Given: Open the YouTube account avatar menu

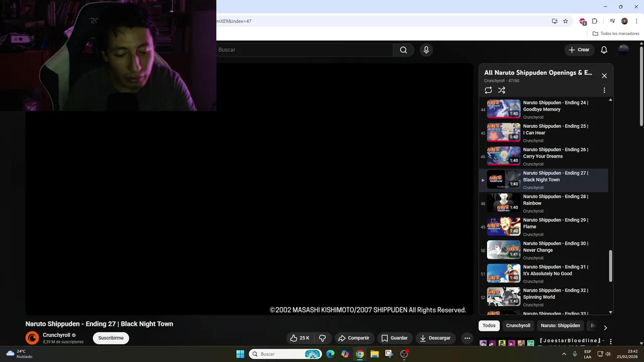Looking at the screenshot, I should (x=623, y=50).
